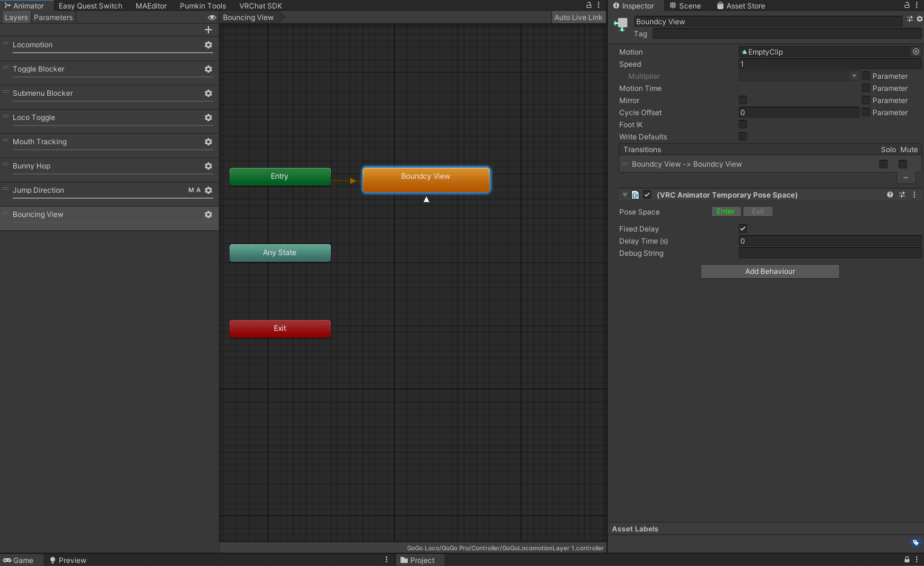
Task: Open settings gear for Toggle Blocker layer
Action: (x=208, y=69)
